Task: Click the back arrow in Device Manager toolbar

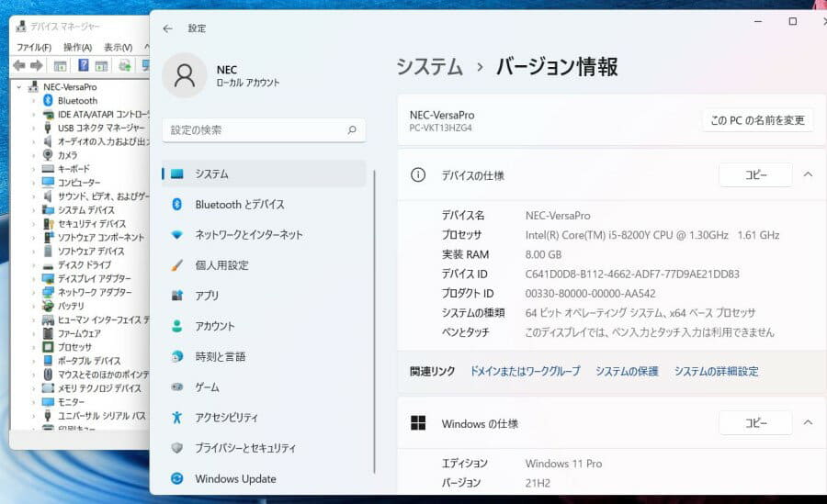Action: coord(19,65)
